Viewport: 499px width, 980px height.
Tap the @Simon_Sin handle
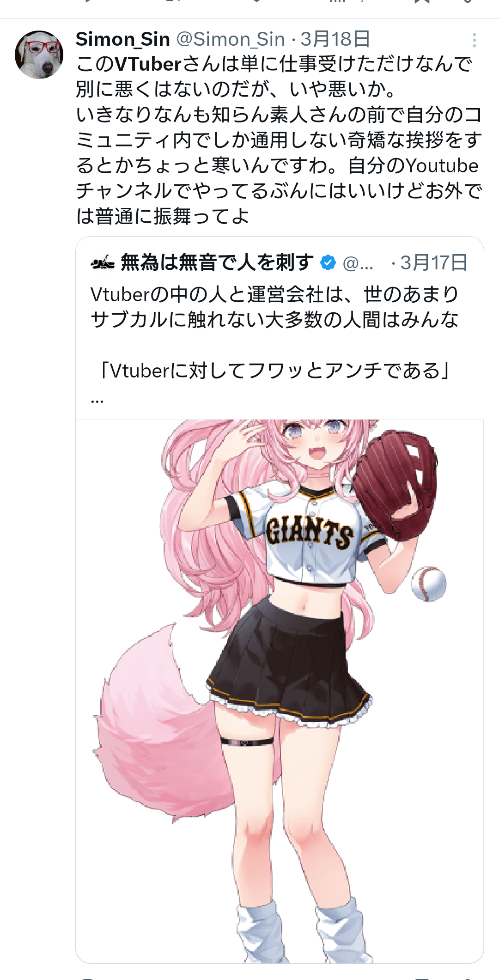231,39
